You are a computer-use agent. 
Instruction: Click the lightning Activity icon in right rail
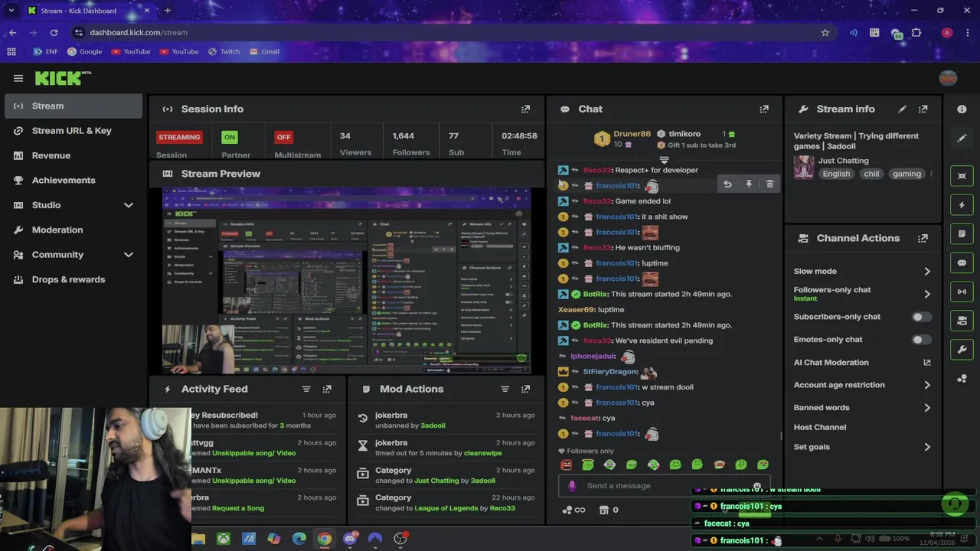(962, 205)
